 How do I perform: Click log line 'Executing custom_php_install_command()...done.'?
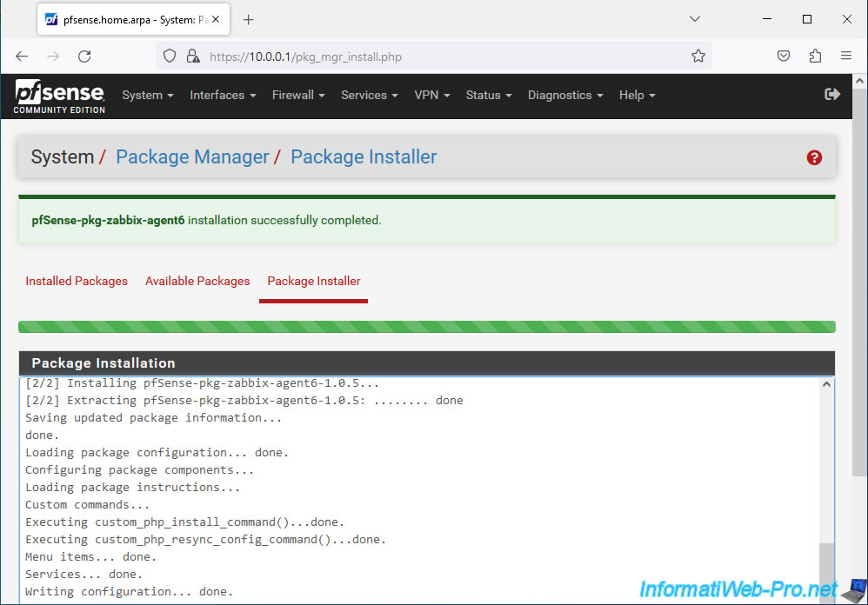pos(185,522)
